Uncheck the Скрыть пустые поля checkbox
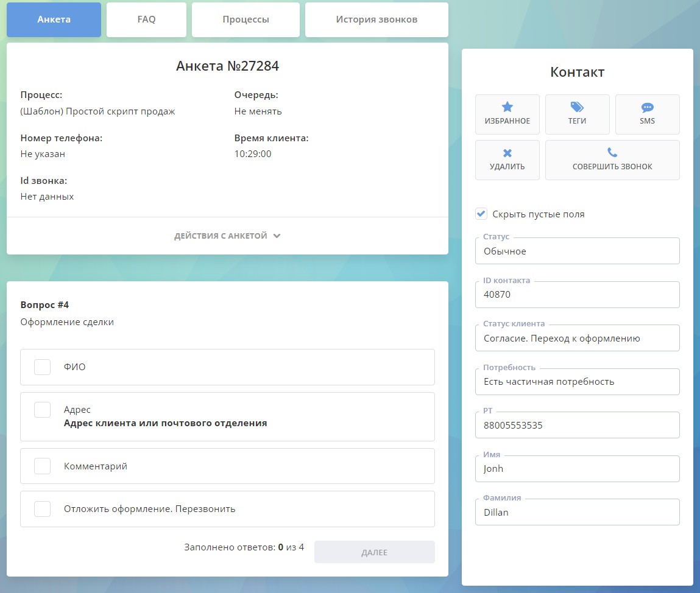 point(481,214)
